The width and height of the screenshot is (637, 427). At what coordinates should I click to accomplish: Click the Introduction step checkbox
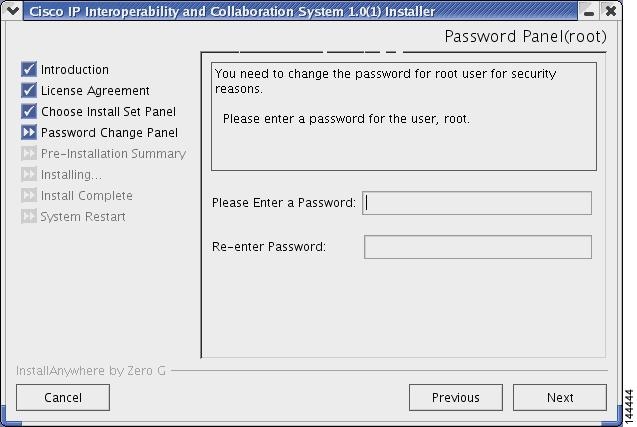point(29,70)
